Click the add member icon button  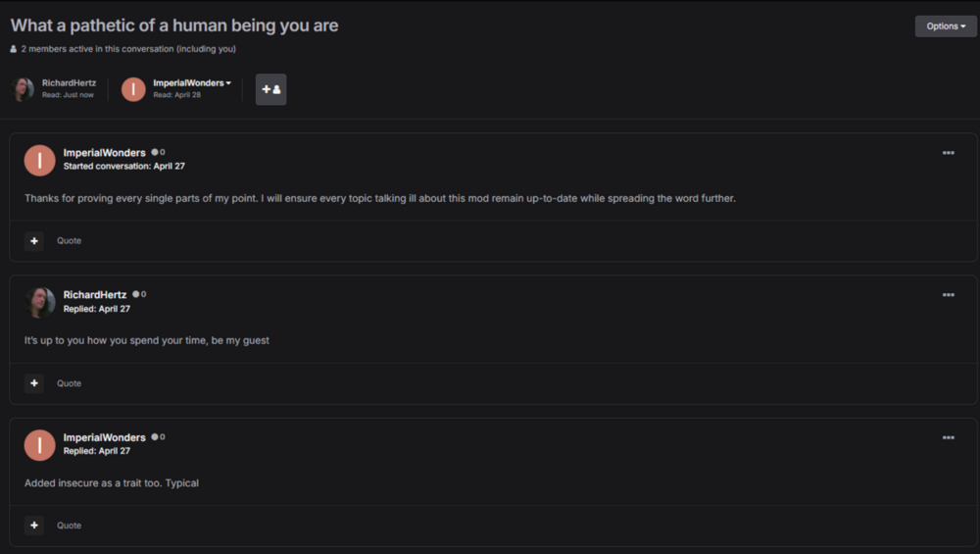271,89
